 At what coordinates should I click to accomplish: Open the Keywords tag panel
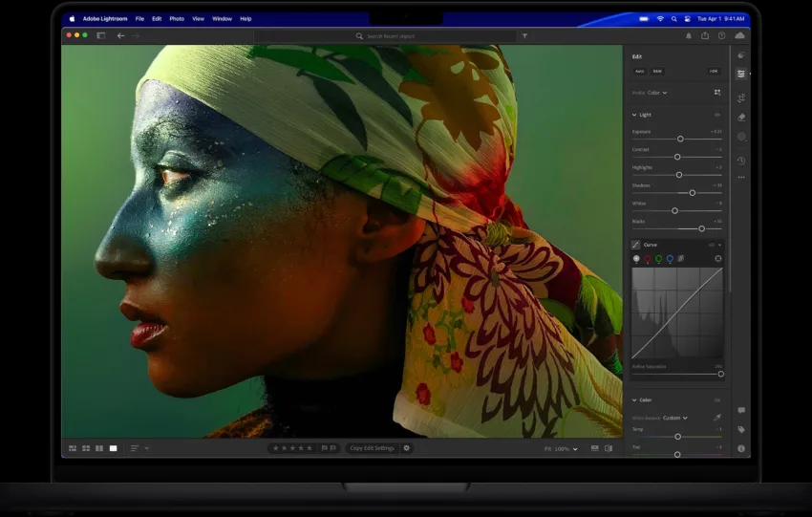741,430
